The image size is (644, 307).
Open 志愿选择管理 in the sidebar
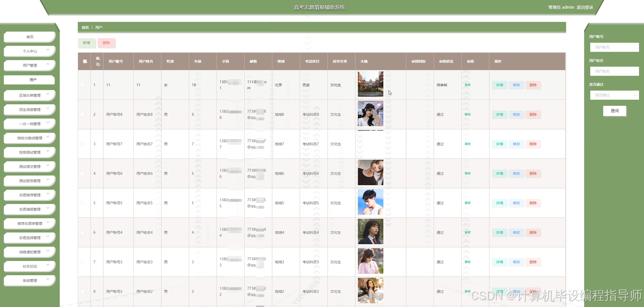click(x=29, y=238)
